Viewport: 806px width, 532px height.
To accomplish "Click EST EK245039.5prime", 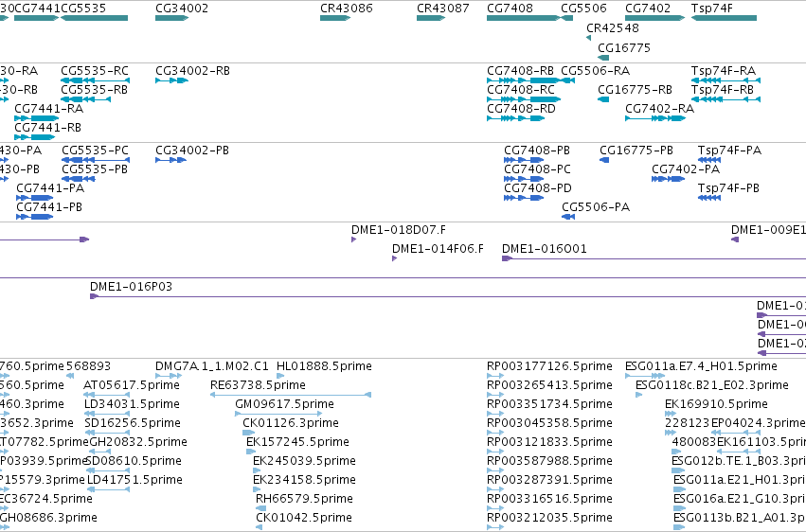I will point(257,470).
